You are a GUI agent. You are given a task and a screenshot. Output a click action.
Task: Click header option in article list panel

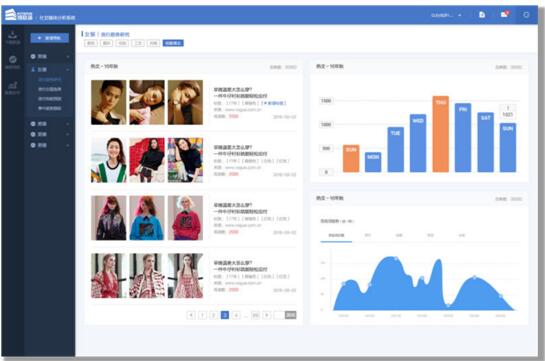click(x=283, y=67)
